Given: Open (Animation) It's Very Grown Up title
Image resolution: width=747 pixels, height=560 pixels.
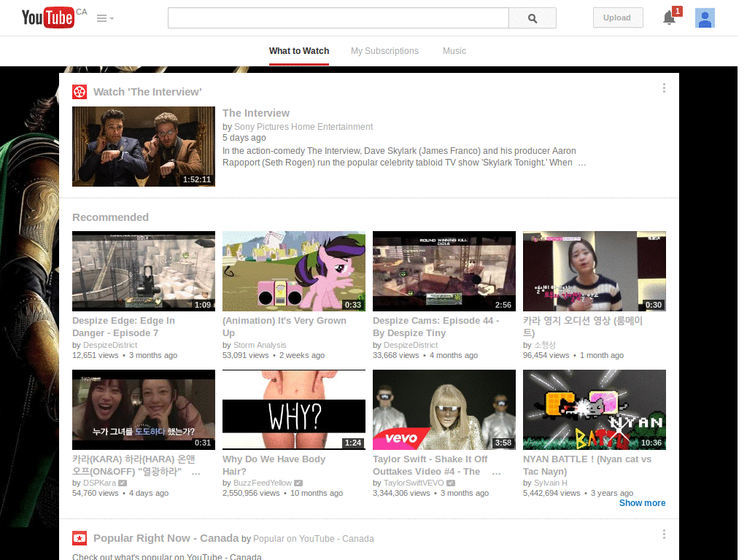Looking at the screenshot, I should (285, 327).
